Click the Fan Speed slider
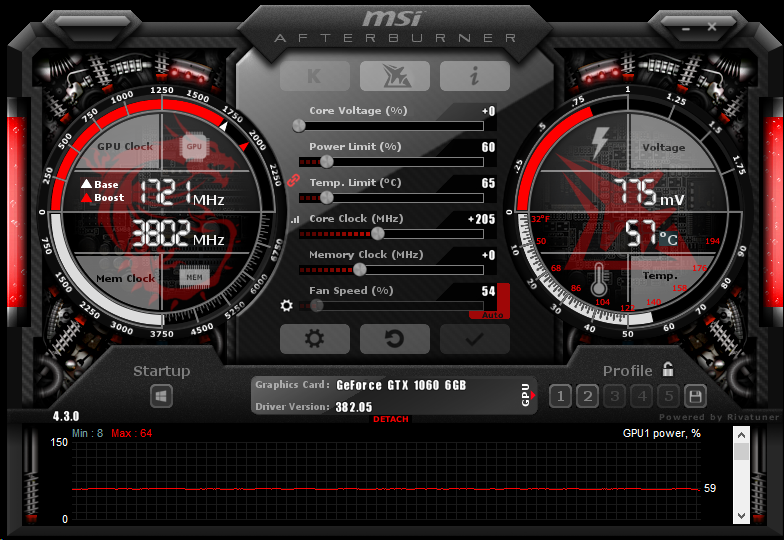The width and height of the screenshot is (784, 540). (392, 306)
